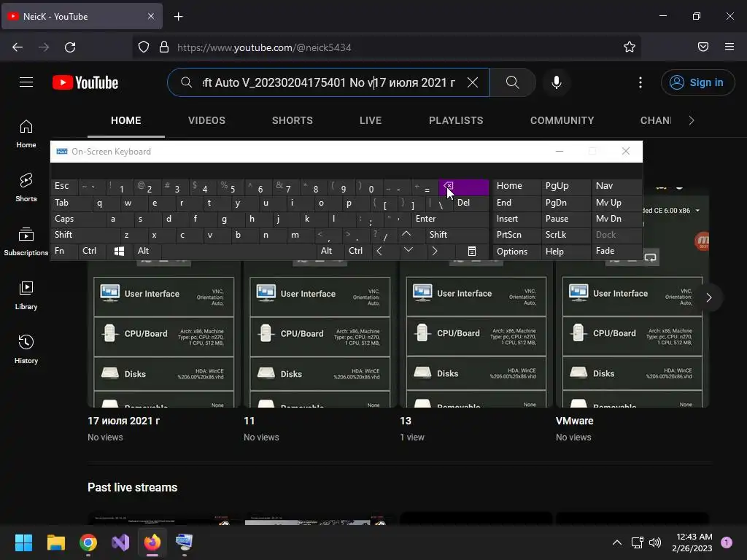
Task: Open Shorts in the YouTube sidebar
Action: point(26,187)
